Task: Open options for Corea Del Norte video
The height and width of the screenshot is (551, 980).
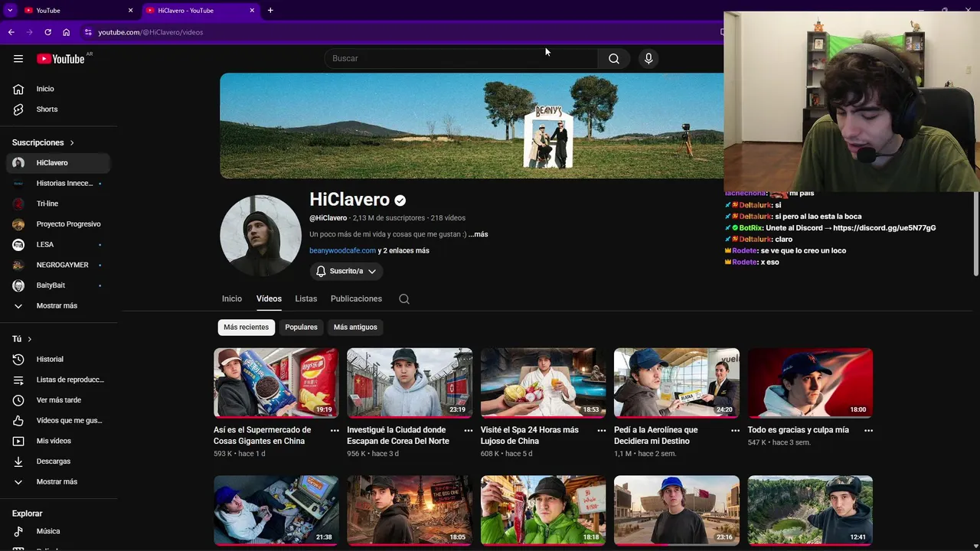Action: [x=468, y=430]
